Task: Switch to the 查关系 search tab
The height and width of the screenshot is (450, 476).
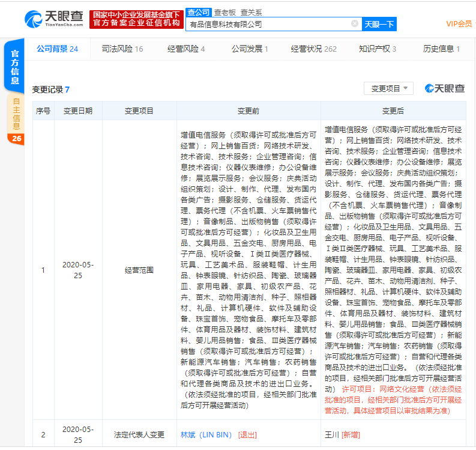Action: click(251, 12)
